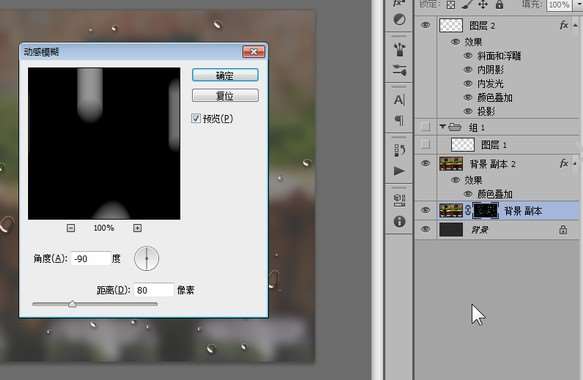Click fx icon on 图层 2 layer
This screenshot has height=380, width=583.
click(x=564, y=25)
